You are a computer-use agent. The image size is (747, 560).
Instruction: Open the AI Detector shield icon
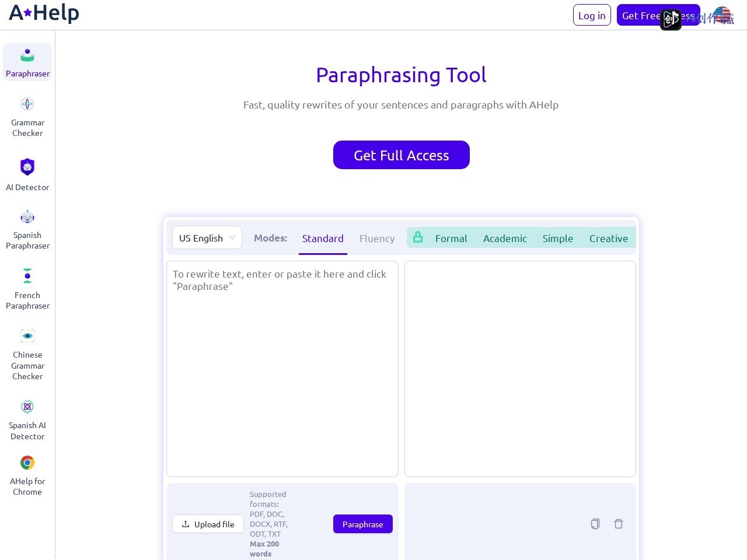pyautogui.click(x=27, y=167)
